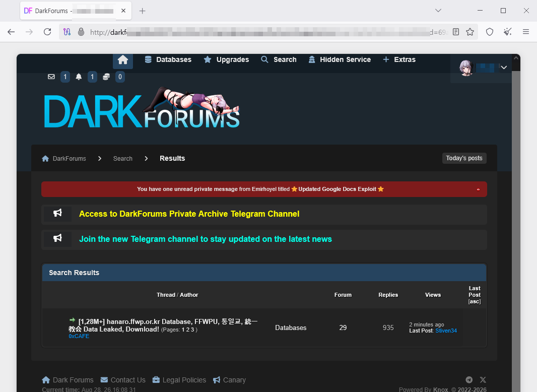Jump to first unread post green arrow
This screenshot has height=392, width=537.
tap(72, 320)
